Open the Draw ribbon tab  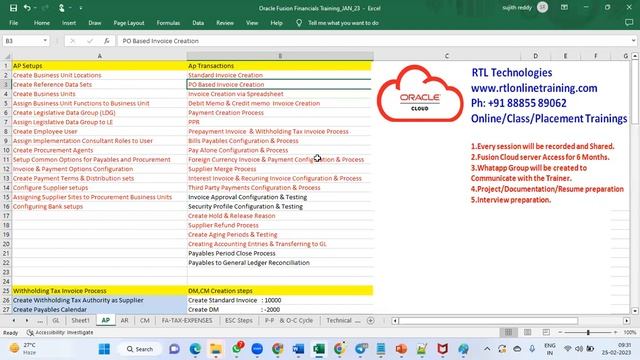click(95, 23)
